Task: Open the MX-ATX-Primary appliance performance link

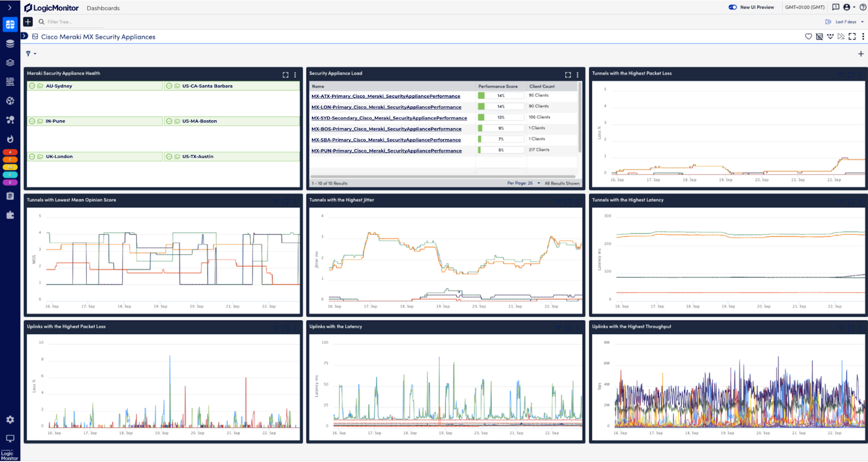Action: tap(386, 96)
